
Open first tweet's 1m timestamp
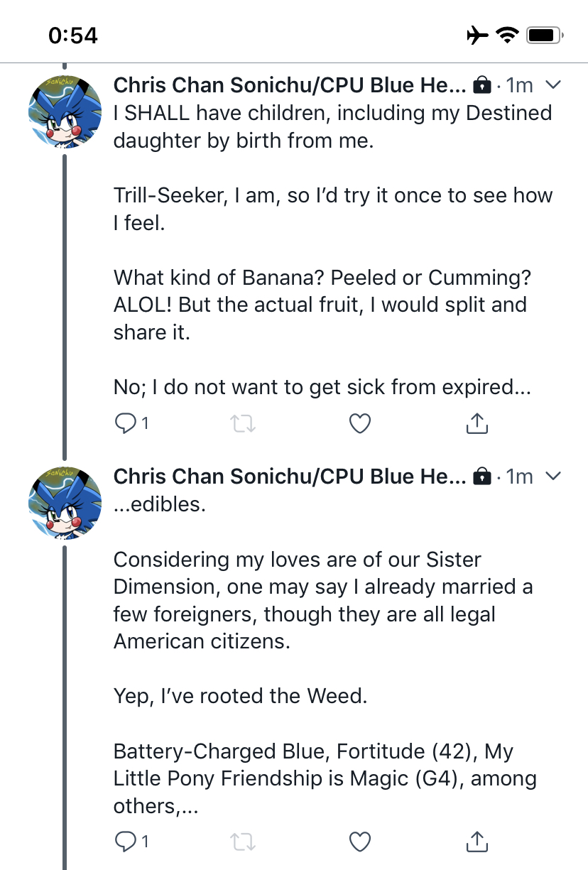[x=519, y=85]
